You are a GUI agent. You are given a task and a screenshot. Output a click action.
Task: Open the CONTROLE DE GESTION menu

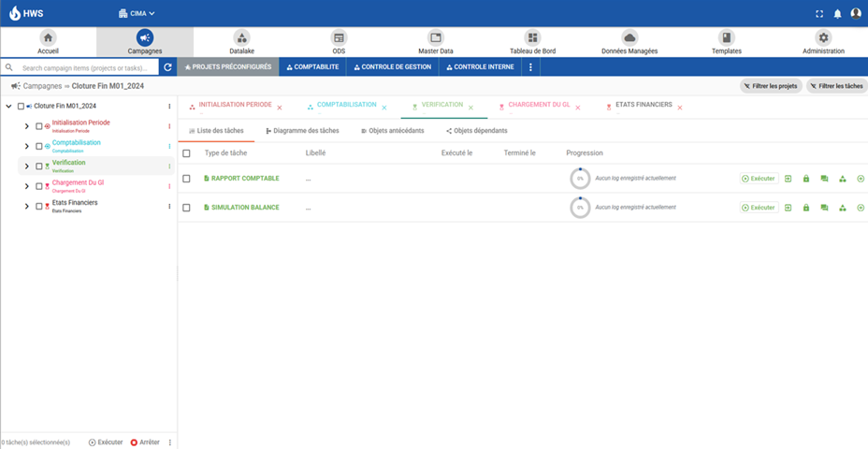click(x=391, y=67)
